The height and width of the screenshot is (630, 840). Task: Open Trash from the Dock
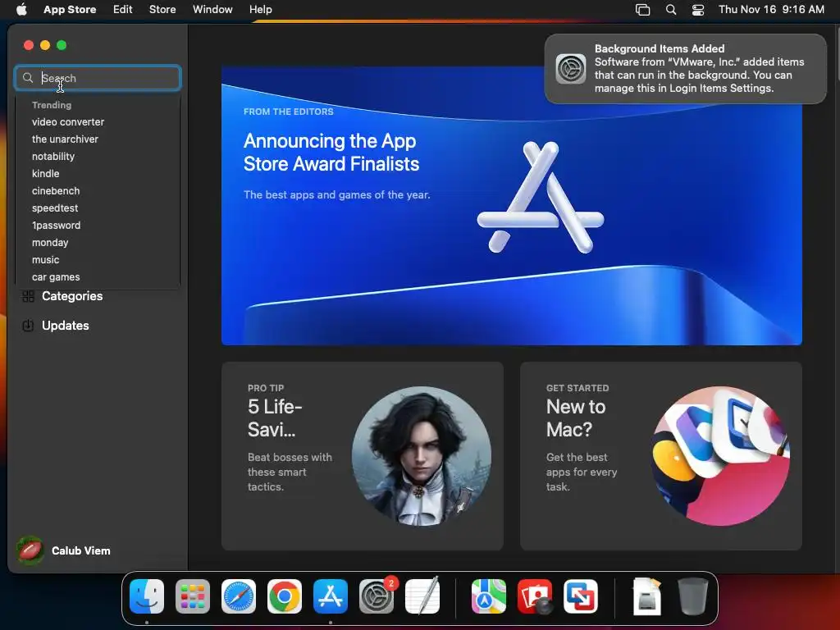coord(693,596)
